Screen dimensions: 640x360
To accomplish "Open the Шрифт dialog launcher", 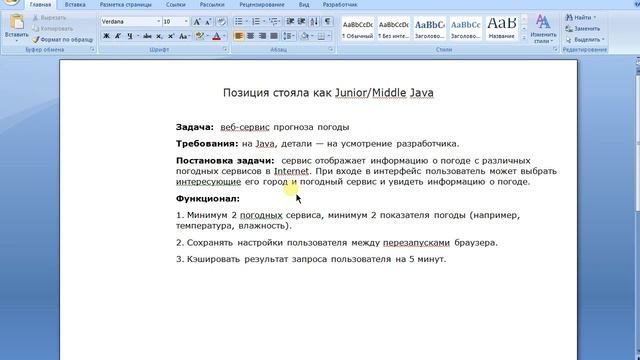I will [225, 49].
